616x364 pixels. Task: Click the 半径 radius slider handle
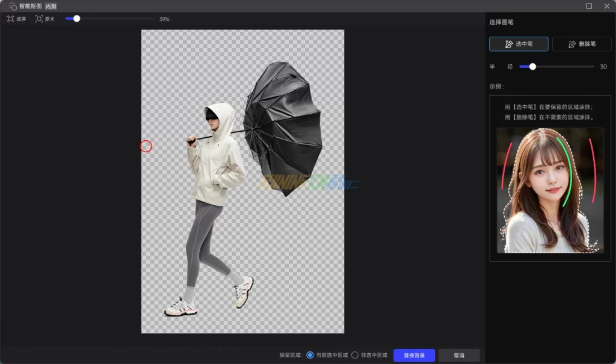click(x=532, y=67)
